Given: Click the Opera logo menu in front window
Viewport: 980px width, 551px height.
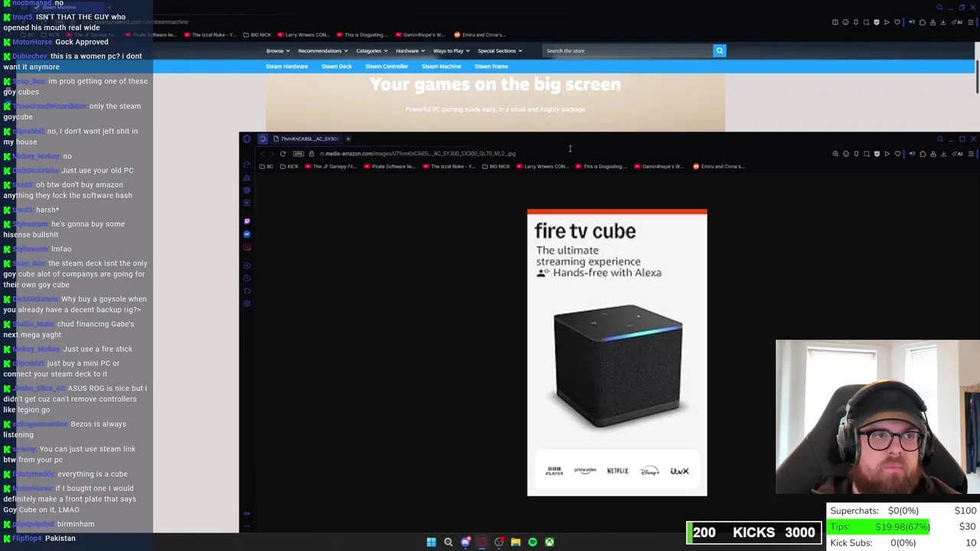Looking at the screenshot, I should tap(247, 139).
